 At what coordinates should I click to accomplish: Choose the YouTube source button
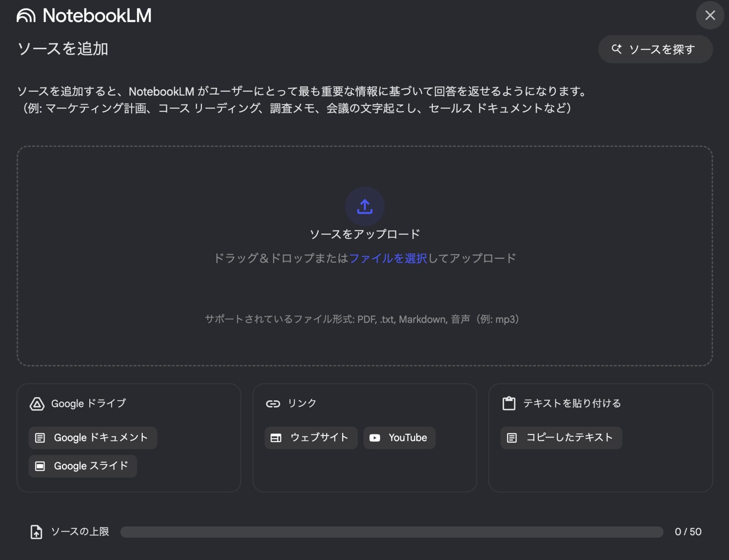(399, 438)
